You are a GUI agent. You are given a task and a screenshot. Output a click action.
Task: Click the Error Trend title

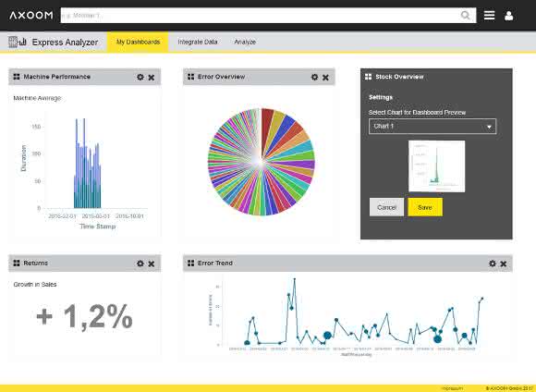pos(215,263)
